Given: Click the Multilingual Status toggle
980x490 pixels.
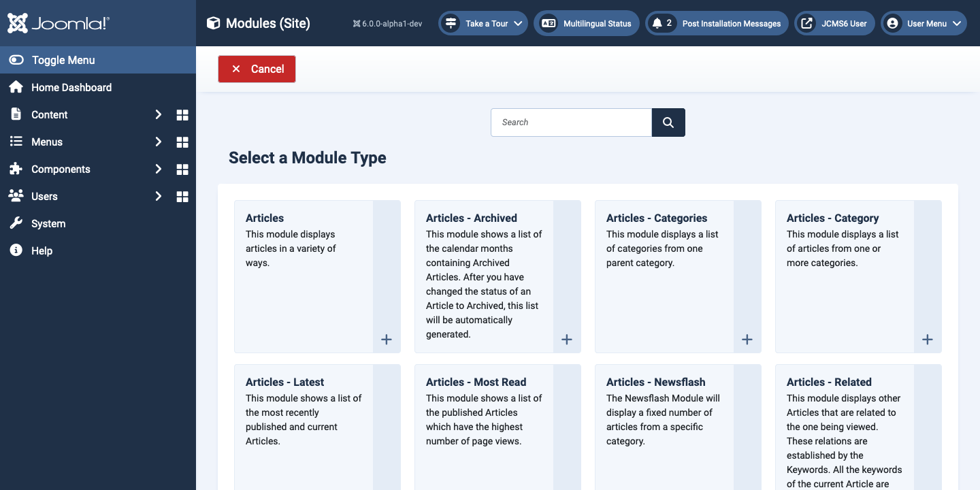Looking at the screenshot, I should coord(586,22).
